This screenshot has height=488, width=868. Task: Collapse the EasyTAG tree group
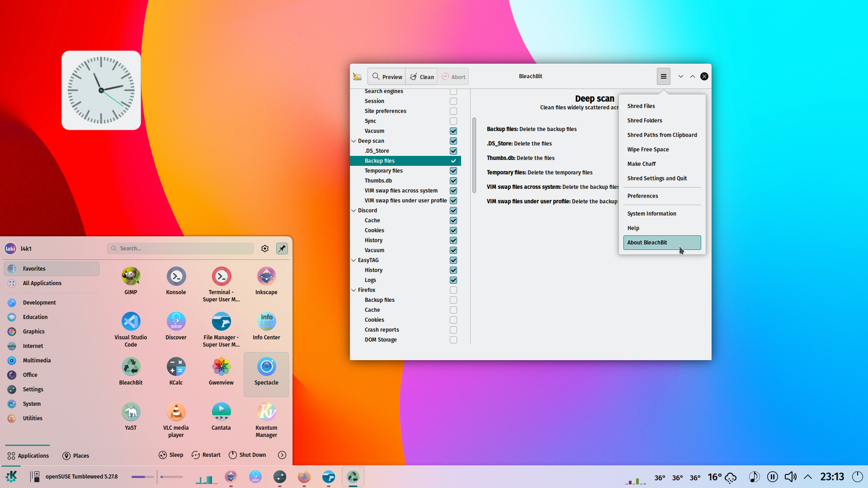click(x=354, y=260)
